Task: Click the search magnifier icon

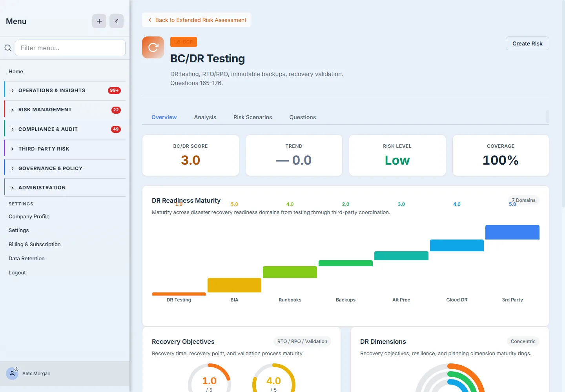Action: click(x=8, y=48)
